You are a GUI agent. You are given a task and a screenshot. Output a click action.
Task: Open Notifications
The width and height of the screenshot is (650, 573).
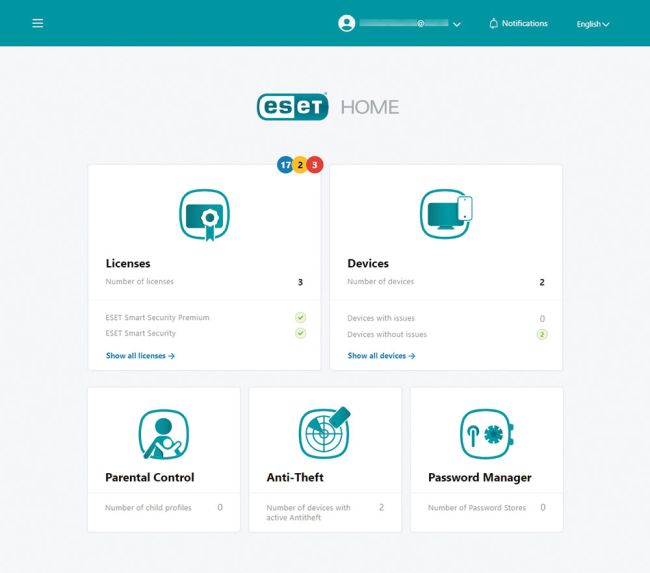pyautogui.click(x=518, y=23)
